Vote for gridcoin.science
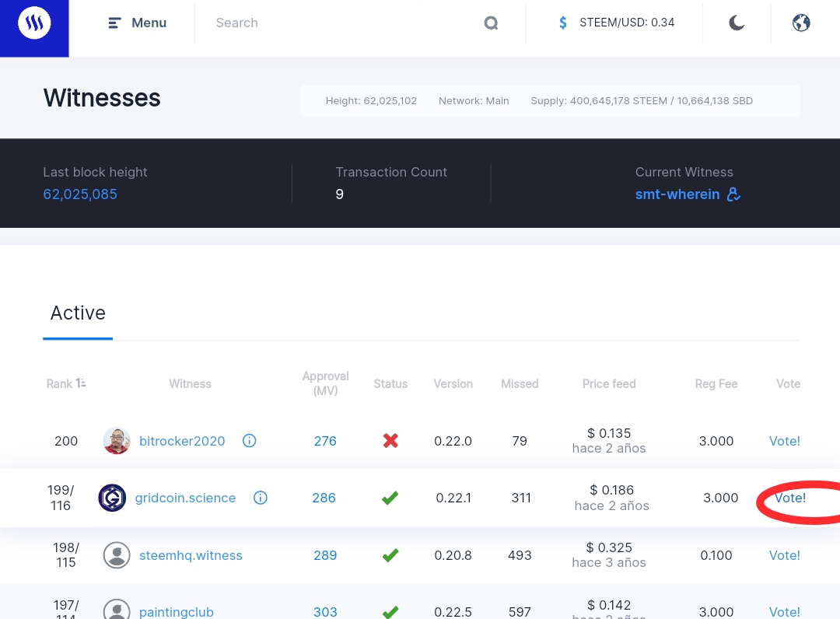Viewport: 840px width, 619px height. click(790, 498)
